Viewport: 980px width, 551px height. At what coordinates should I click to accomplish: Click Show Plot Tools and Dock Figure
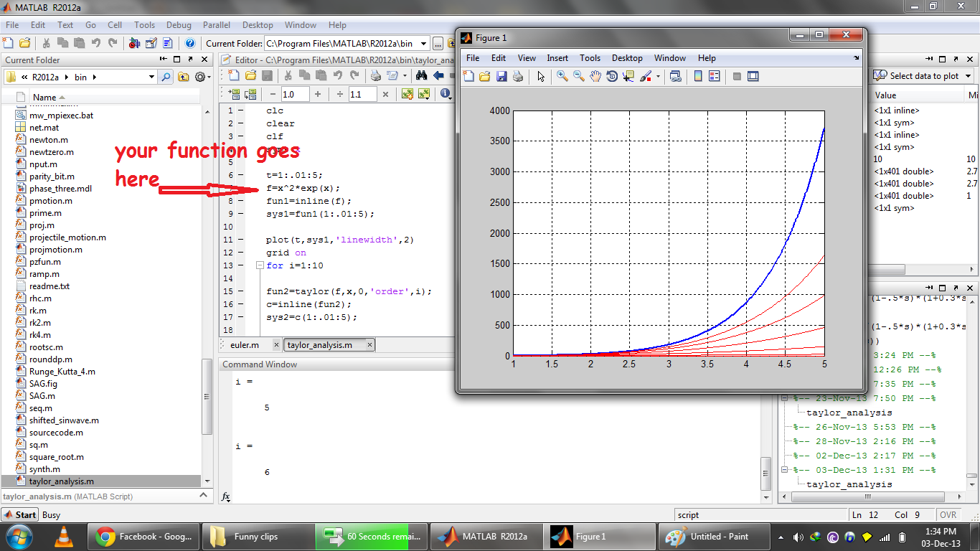[753, 76]
